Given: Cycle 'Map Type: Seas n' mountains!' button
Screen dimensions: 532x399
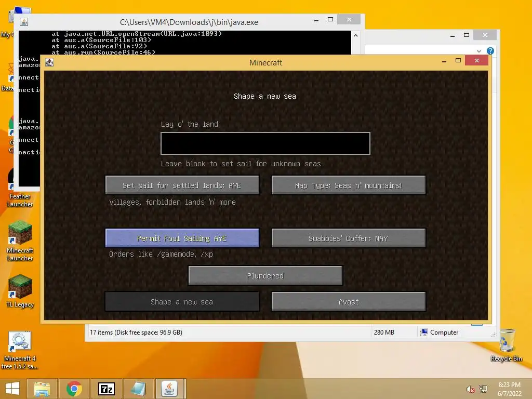Looking at the screenshot, I should [349, 185].
